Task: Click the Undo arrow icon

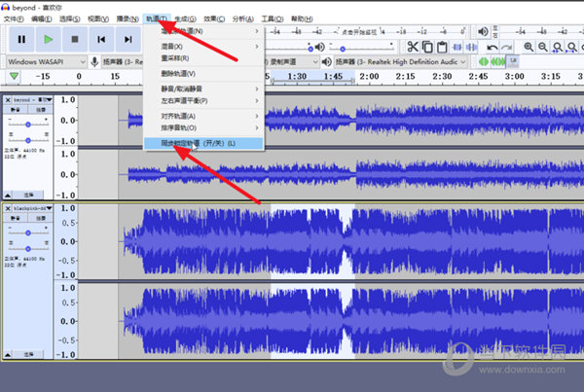Action: (x=493, y=47)
